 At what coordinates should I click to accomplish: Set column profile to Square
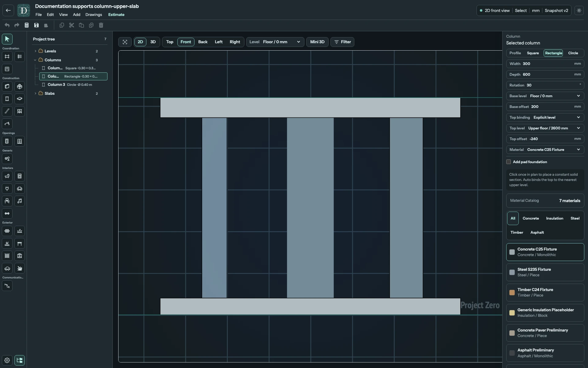(533, 53)
